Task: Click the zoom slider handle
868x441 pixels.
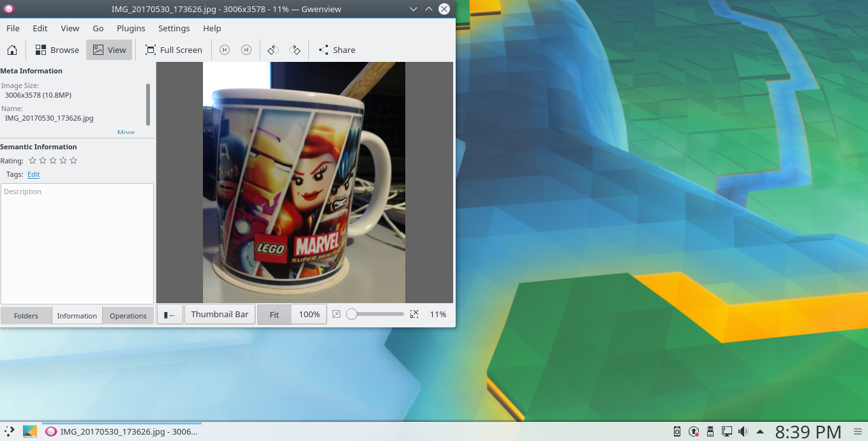Action: point(352,314)
